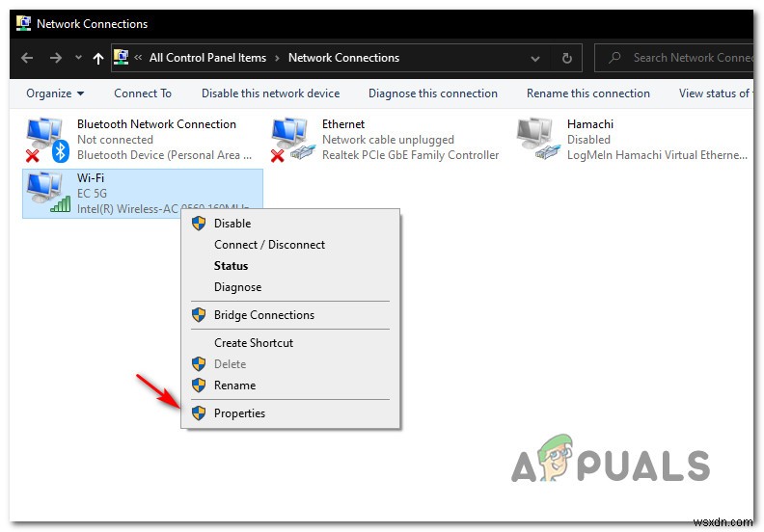This screenshot has width=764, height=532.
Task: Refresh the Network Connections view
Action: (x=566, y=59)
